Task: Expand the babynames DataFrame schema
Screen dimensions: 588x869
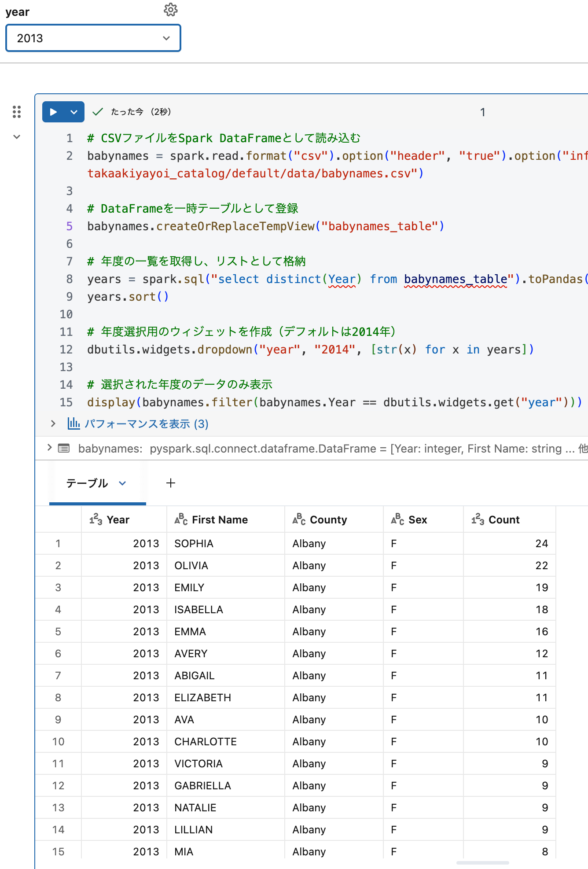Action: pos(49,448)
